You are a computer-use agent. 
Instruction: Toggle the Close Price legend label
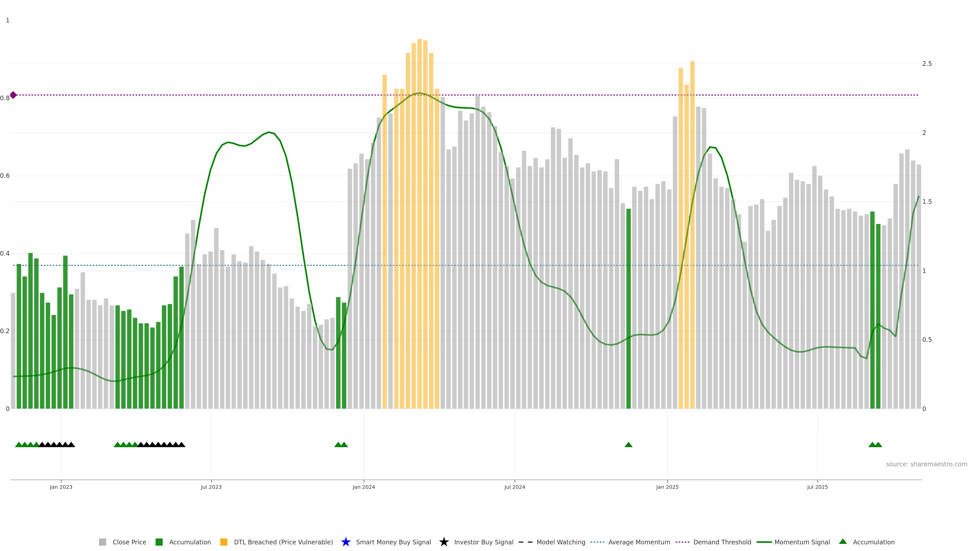click(x=129, y=542)
